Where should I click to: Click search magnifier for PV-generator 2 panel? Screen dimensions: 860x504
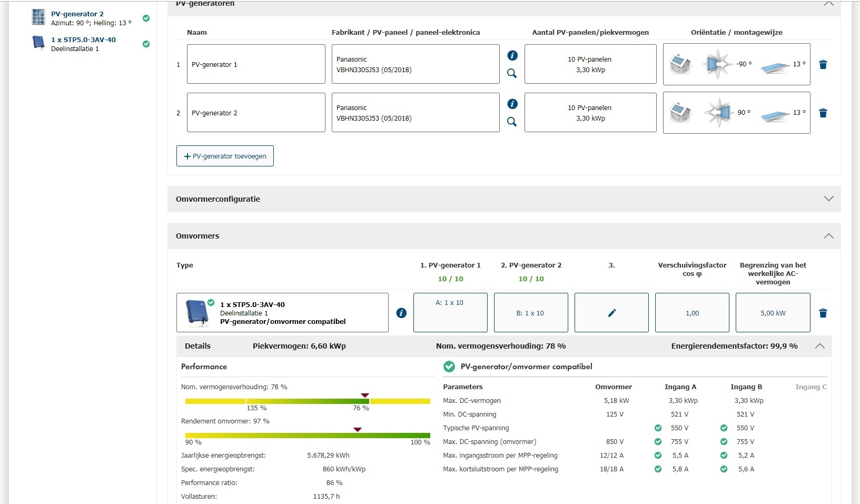tap(511, 122)
